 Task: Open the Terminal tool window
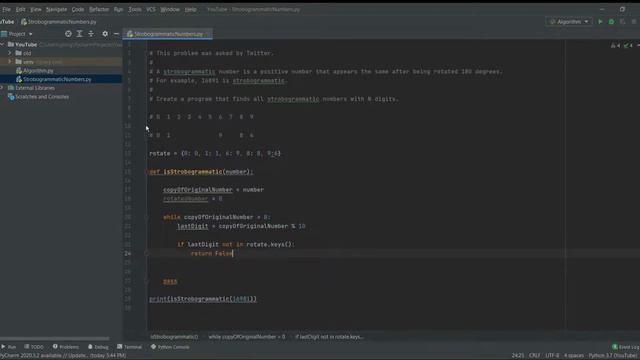pyautogui.click(x=129, y=347)
